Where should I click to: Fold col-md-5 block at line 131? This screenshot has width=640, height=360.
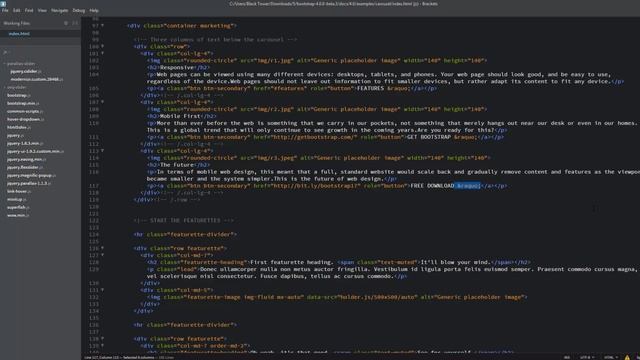[102, 290]
